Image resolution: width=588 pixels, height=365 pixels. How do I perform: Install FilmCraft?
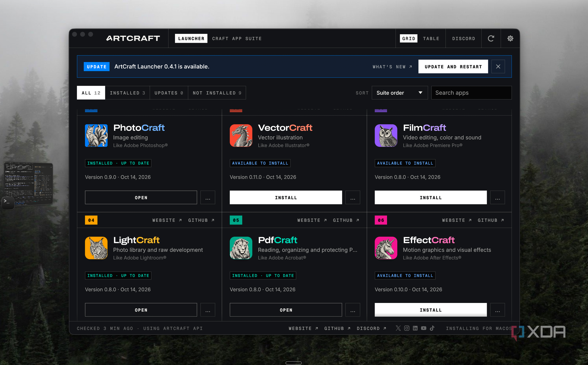[x=430, y=197]
